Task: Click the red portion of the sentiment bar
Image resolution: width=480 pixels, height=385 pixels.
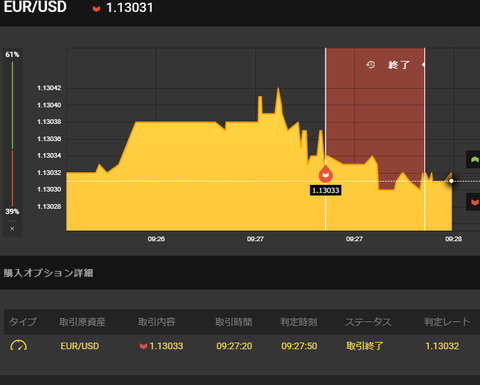Action: click(x=12, y=178)
